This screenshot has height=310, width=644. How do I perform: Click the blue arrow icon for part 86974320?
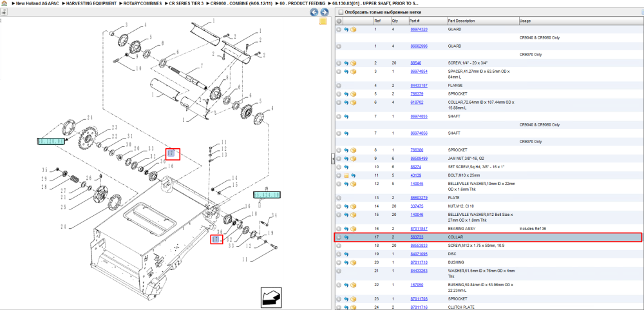[x=346, y=30]
